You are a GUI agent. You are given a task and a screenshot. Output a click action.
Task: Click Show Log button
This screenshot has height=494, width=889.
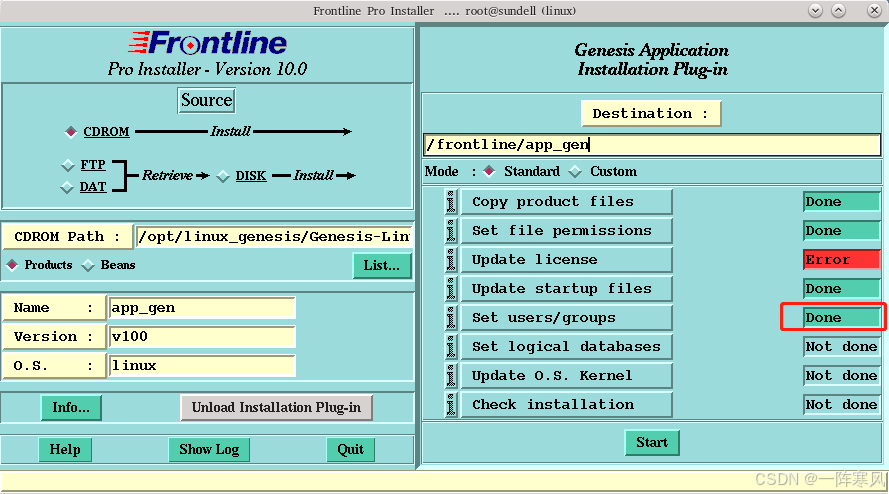pyautogui.click(x=209, y=450)
